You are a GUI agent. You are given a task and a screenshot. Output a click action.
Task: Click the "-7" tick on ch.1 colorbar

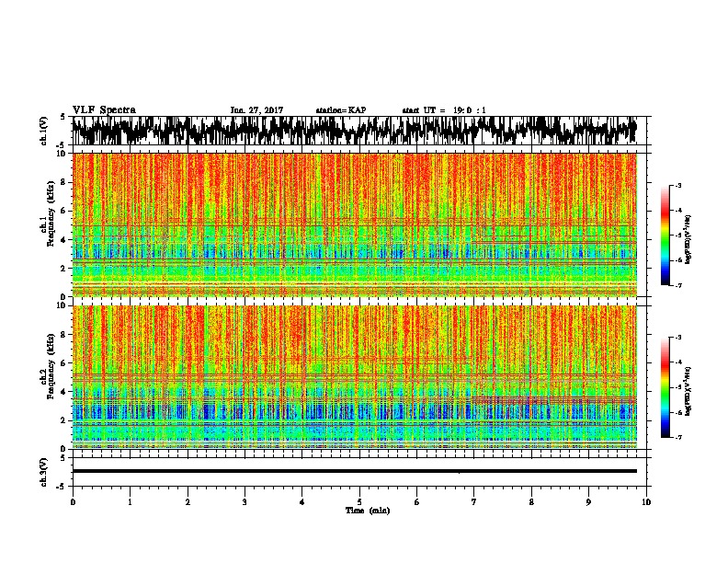click(x=677, y=285)
